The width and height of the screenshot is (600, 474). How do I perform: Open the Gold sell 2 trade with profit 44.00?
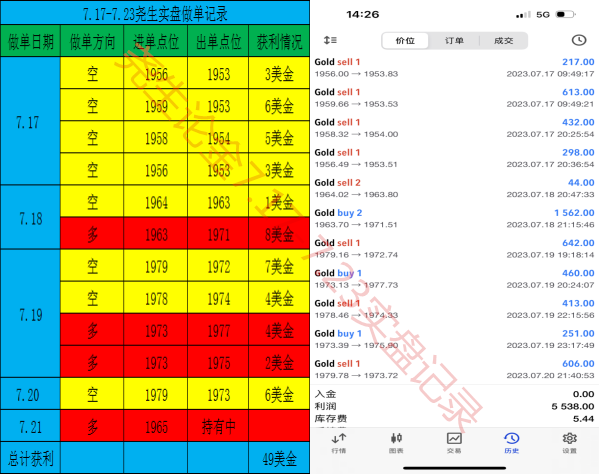coord(454,188)
